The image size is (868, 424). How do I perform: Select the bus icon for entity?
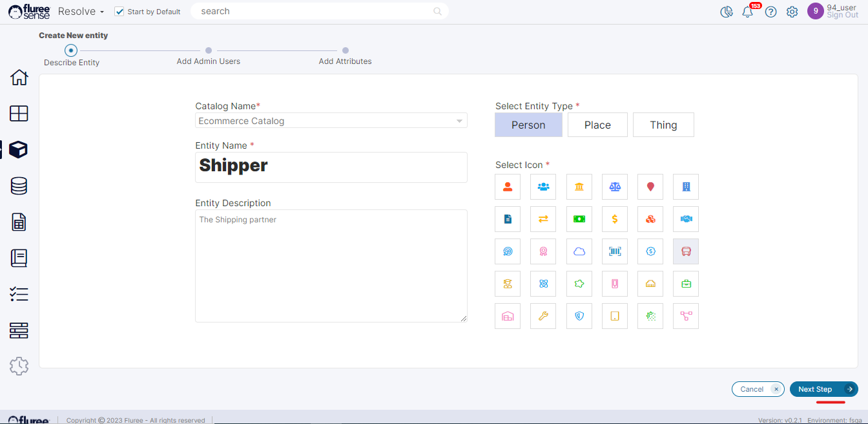[x=686, y=251]
